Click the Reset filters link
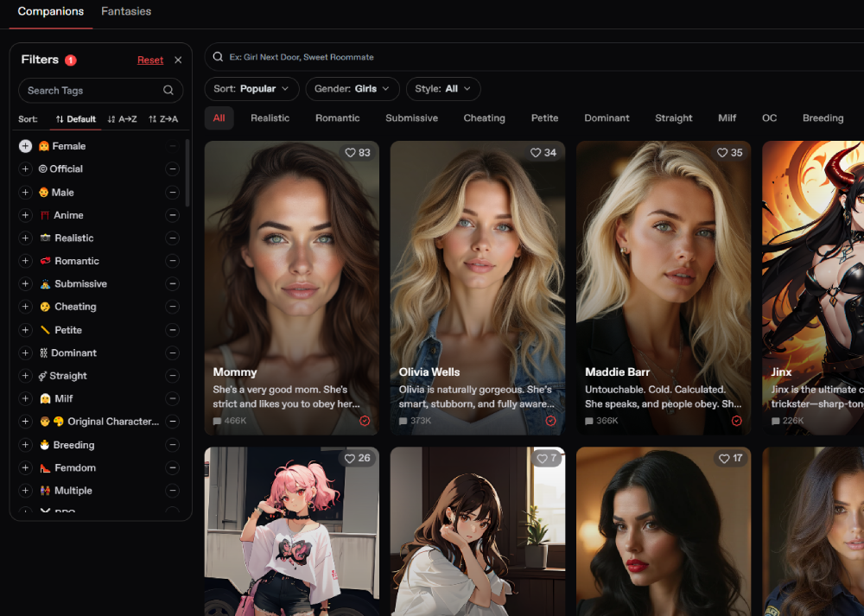This screenshot has height=616, width=864. [x=150, y=60]
